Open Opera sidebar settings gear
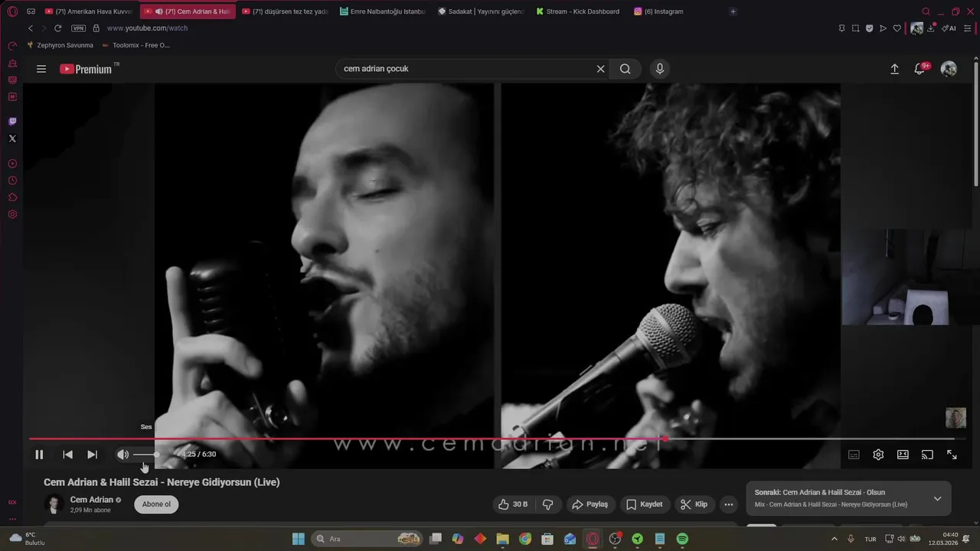Viewport: 980px width, 551px height. click(x=12, y=214)
